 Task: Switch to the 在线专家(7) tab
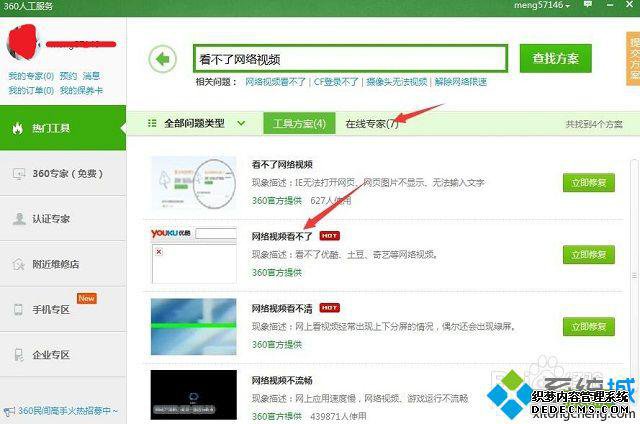pyautogui.click(x=371, y=123)
